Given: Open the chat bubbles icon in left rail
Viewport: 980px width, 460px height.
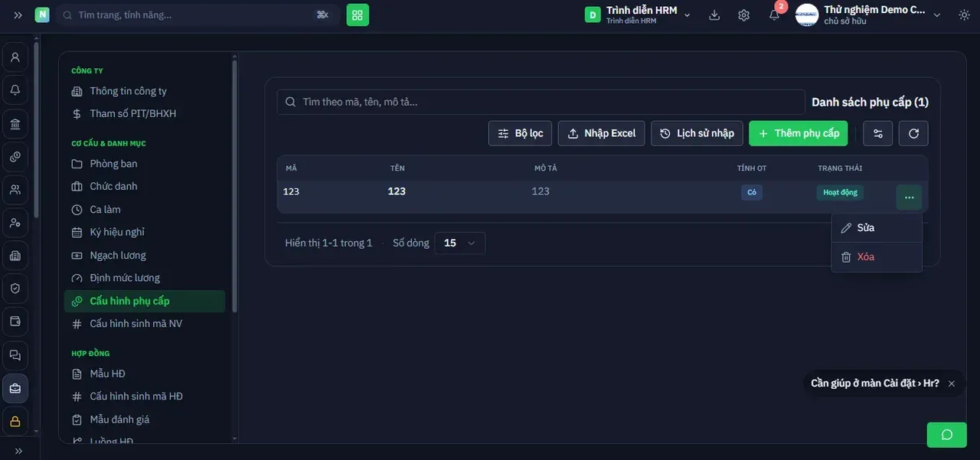Looking at the screenshot, I should click(x=15, y=355).
